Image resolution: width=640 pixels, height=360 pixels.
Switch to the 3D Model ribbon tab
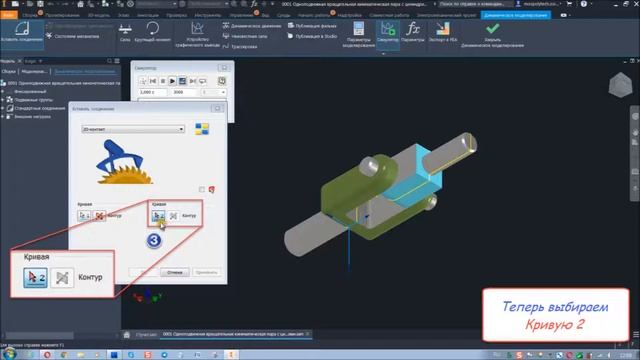pyautogui.click(x=99, y=15)
